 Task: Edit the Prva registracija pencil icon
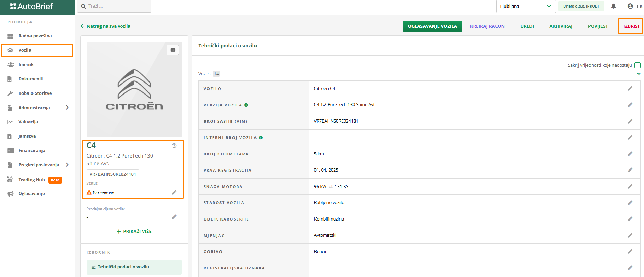[x=630, y=170]
